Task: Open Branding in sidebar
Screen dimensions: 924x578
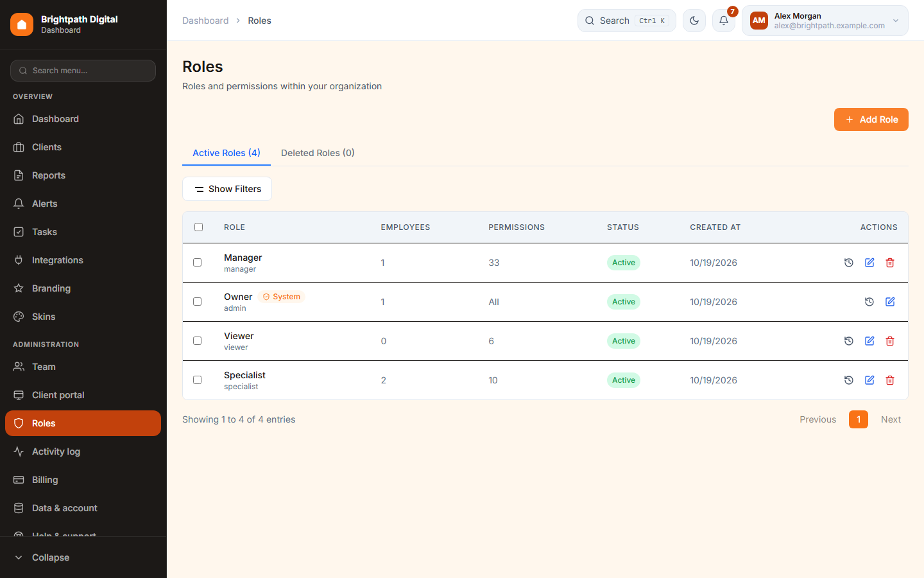Action: 83,288
